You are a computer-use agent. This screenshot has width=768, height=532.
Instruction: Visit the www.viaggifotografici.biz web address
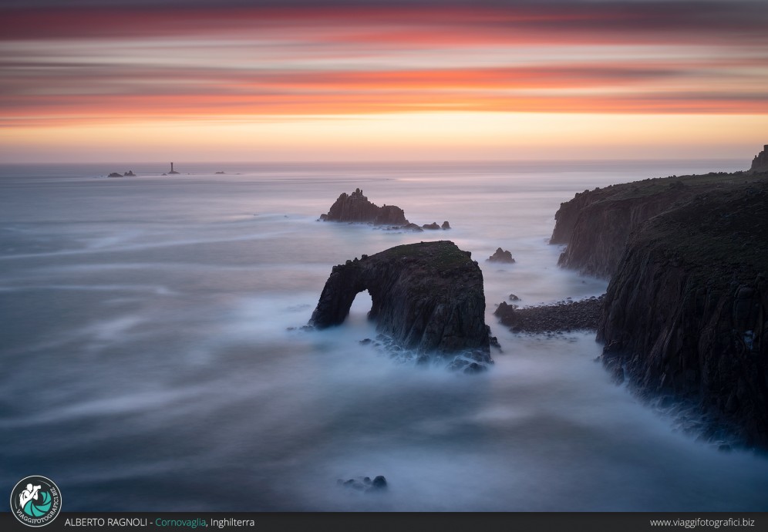point(702,523)
